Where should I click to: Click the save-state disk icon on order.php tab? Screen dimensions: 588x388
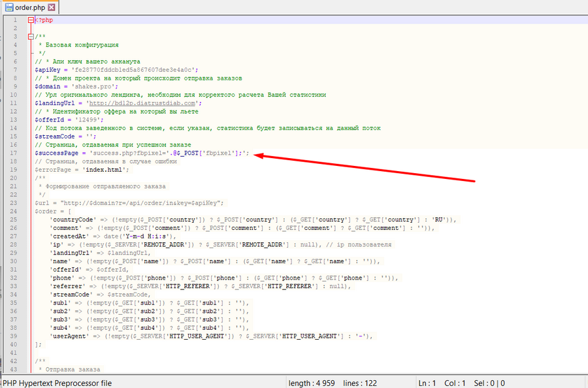(9, 7)
